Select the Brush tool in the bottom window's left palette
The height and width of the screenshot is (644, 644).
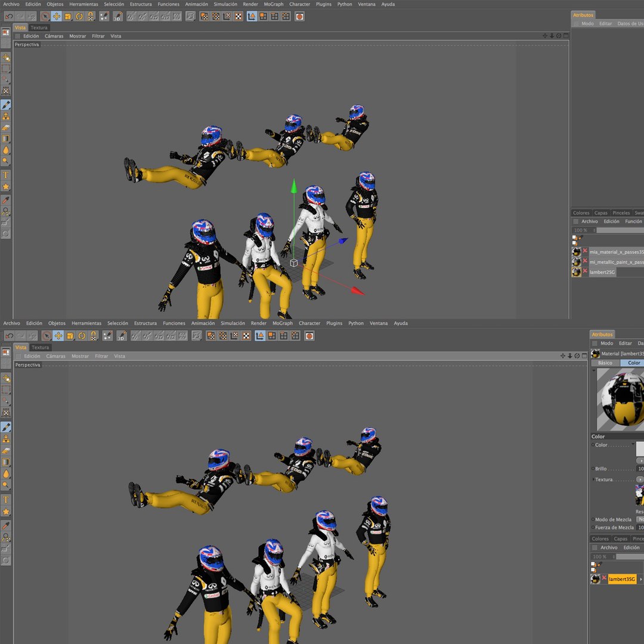click(x=6, y=427)
